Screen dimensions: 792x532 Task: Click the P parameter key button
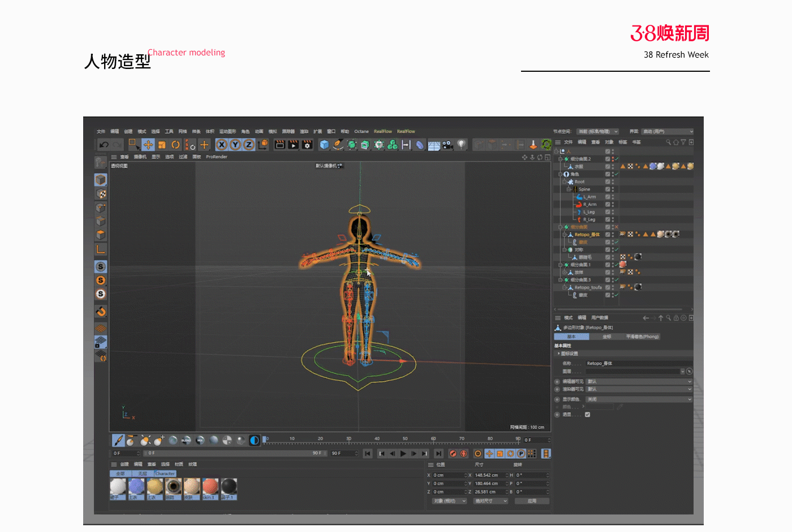pyautogui.click(x=521, y=453)
